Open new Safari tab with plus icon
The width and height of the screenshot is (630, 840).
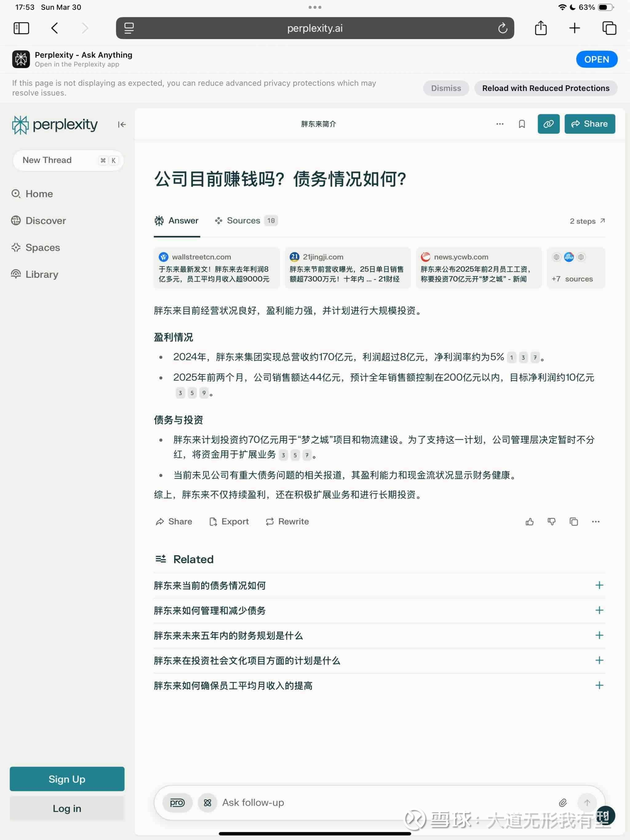pos(574,28)
